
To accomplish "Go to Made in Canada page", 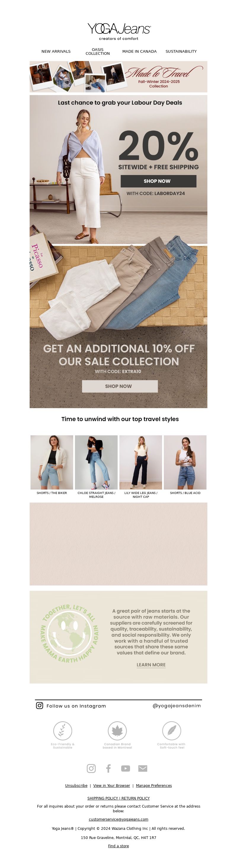I will (139, 51).
